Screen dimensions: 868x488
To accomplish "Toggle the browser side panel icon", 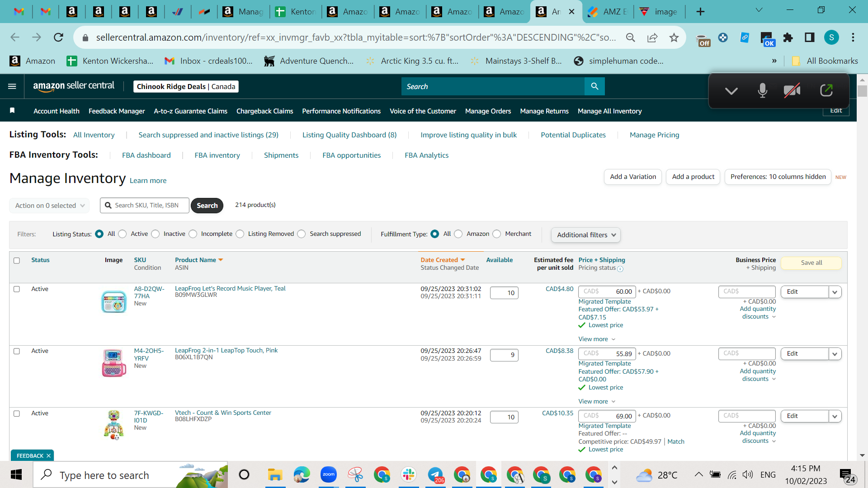I will (x=810, y=38).
